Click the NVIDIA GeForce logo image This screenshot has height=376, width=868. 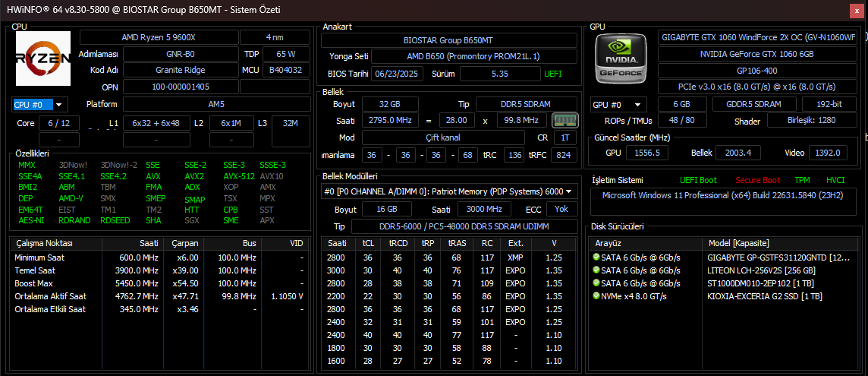pos(621,56)
